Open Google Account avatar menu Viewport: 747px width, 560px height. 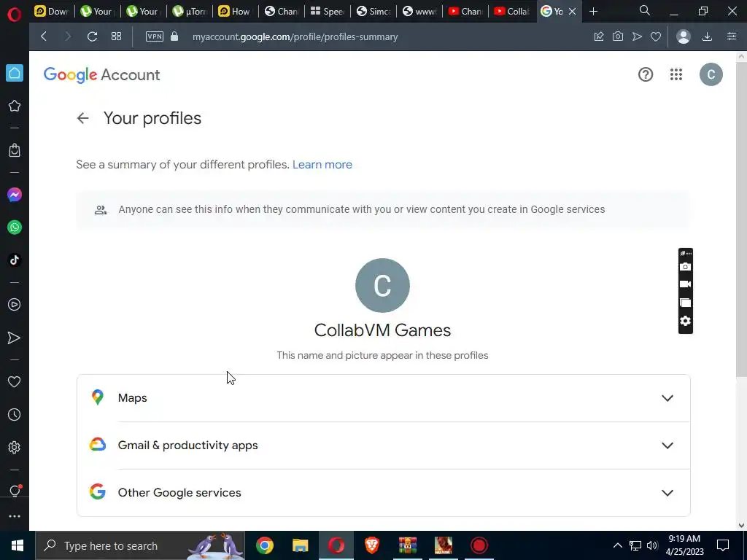711,74
